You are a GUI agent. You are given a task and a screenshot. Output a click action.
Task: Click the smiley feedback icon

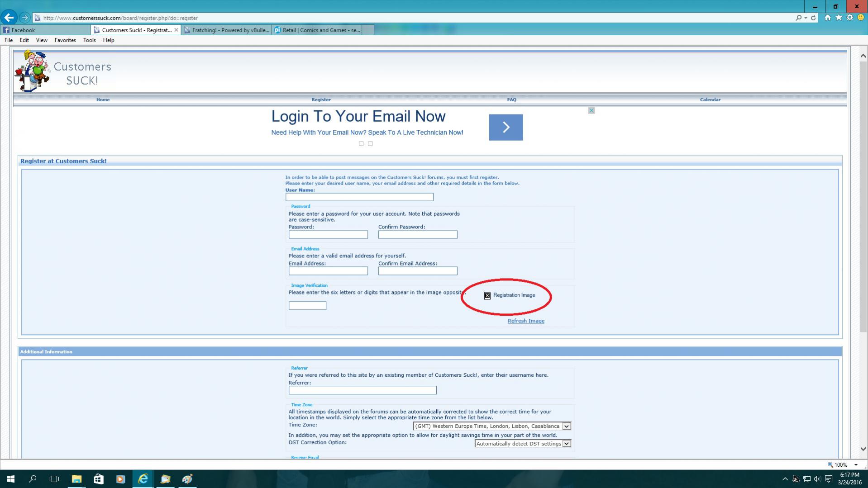coord(860,18)
